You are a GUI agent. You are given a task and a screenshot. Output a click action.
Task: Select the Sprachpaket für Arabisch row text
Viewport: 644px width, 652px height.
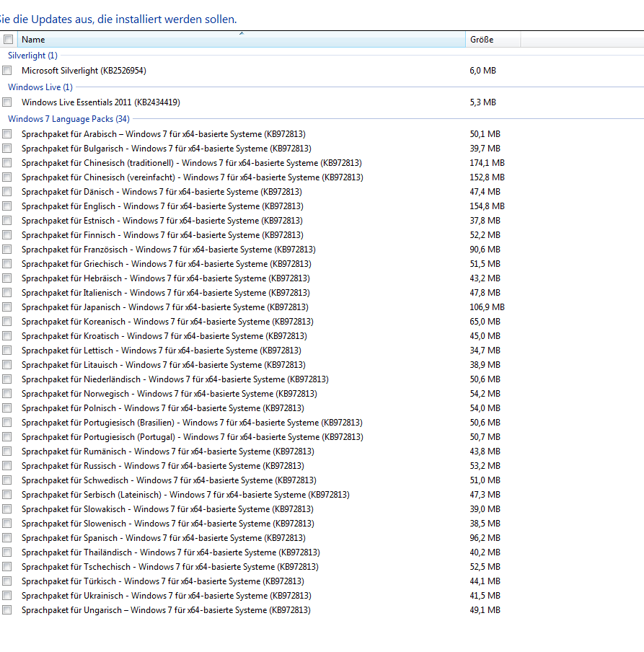click(x=164, y=134)
